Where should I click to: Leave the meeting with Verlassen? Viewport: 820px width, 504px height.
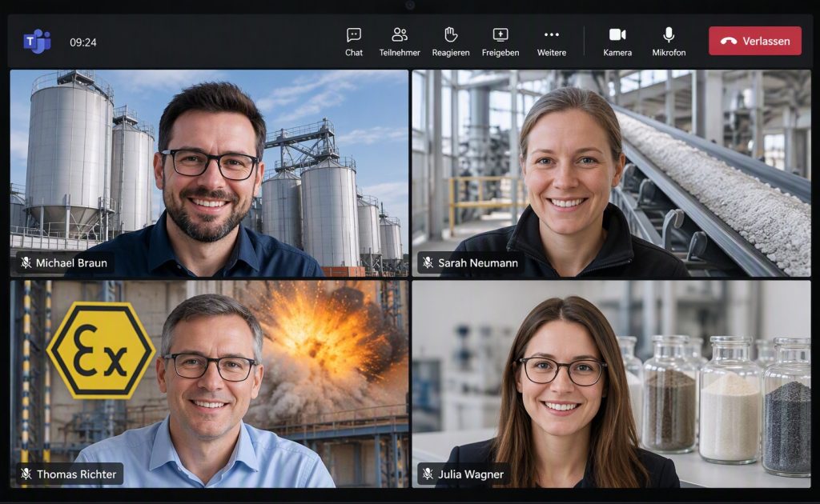coord(755,41)
